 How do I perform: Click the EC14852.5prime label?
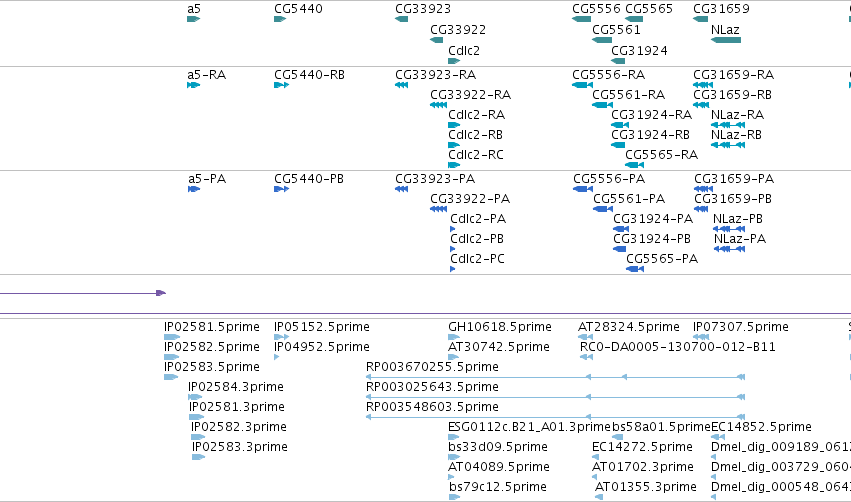[761, 427]
